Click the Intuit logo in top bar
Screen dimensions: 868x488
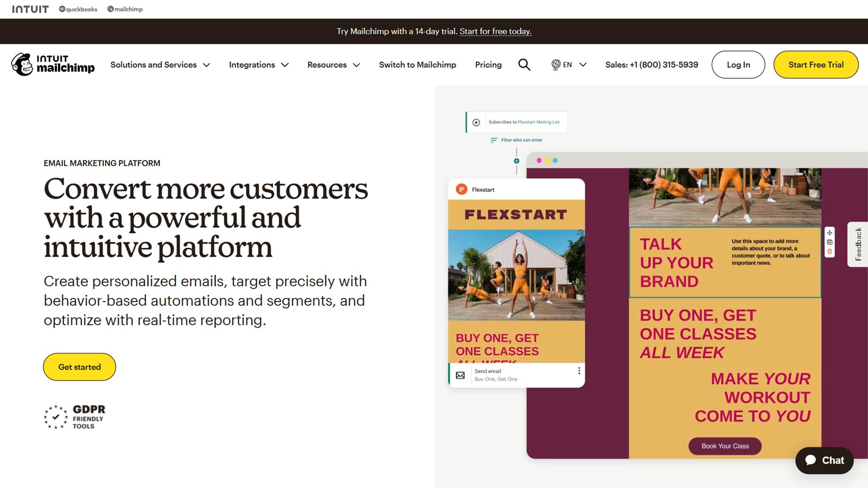30,9
